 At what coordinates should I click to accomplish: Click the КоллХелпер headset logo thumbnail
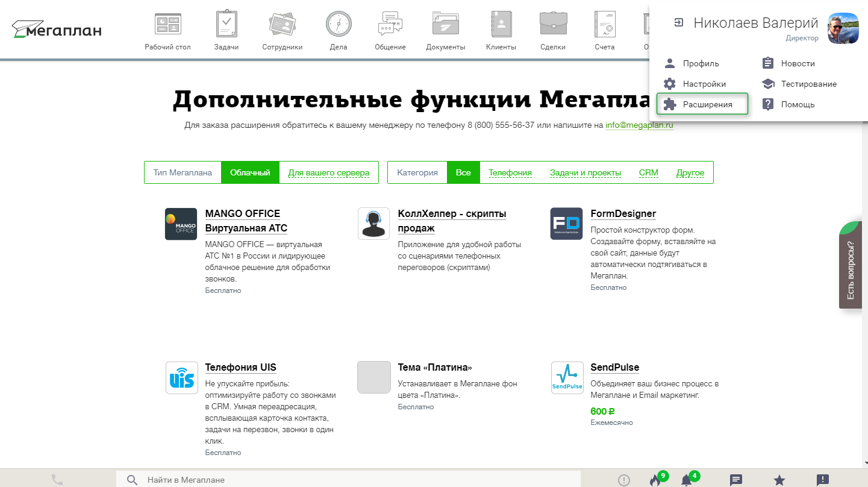point(373,224)
